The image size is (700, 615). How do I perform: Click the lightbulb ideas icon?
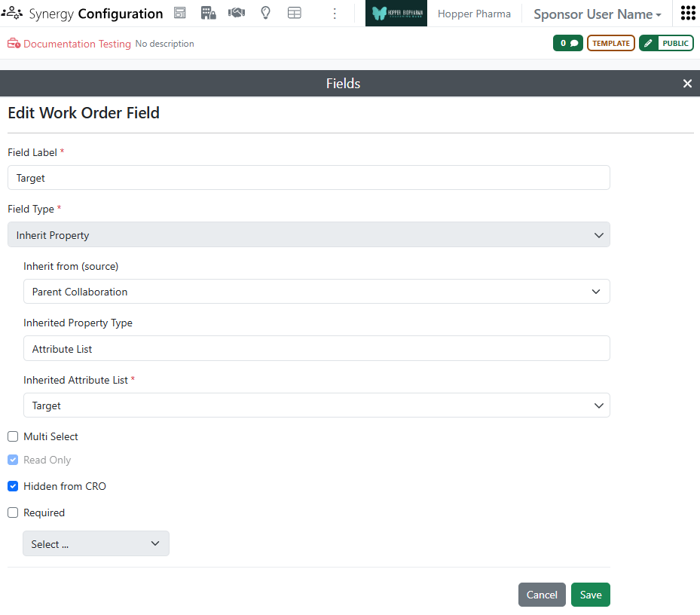(x=266, y=13)
